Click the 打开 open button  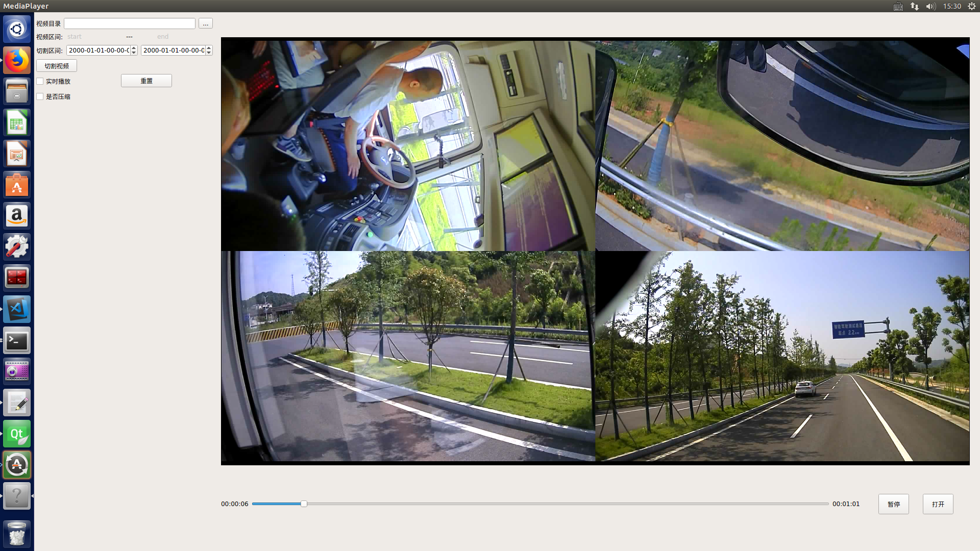click(x=938, y=504)
